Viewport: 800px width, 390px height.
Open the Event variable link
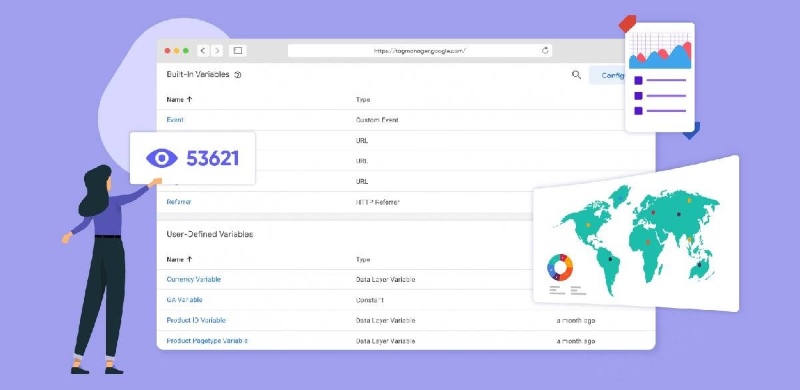(175, 120)
